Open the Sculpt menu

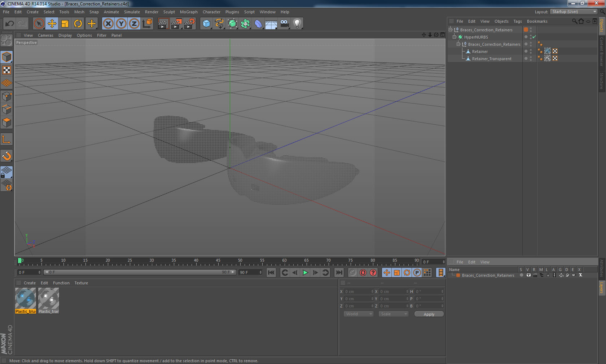pos(169,12)
